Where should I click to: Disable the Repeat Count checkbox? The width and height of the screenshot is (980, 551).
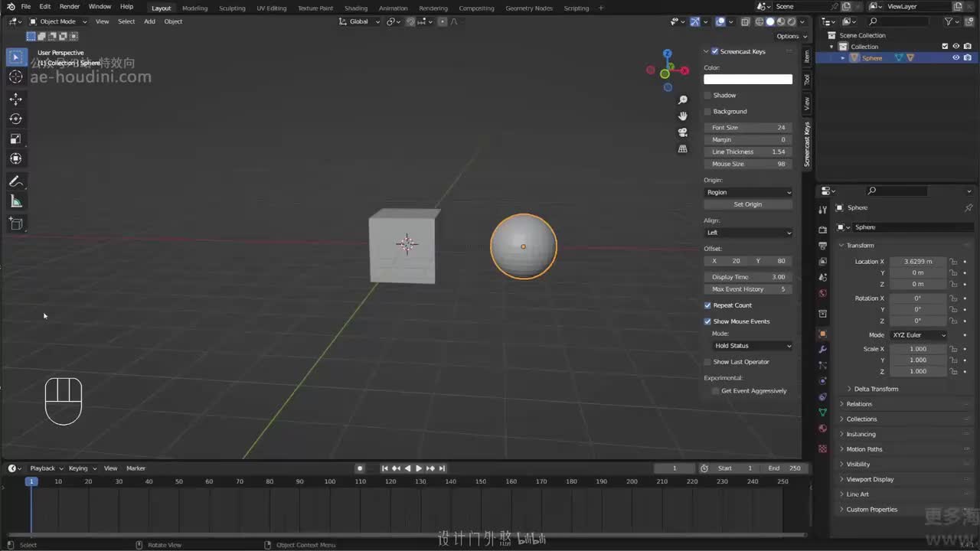click(x=707, y=305)
